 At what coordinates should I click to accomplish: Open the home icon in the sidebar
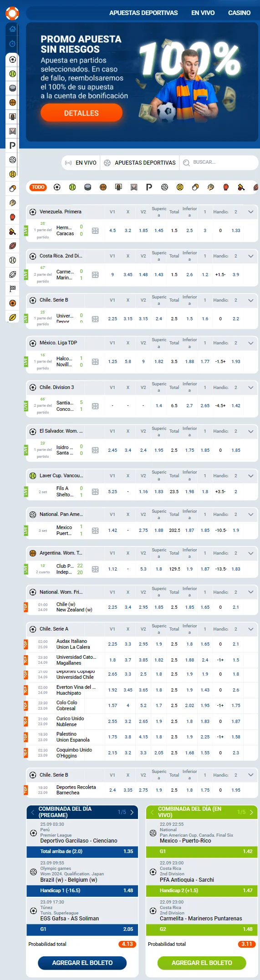[x=12, y=29]
